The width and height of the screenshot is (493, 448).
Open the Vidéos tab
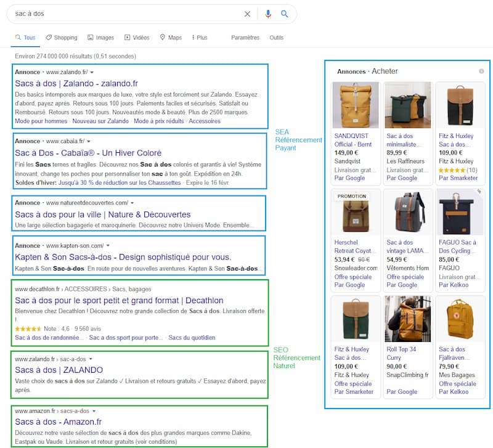tap(137, 38)
